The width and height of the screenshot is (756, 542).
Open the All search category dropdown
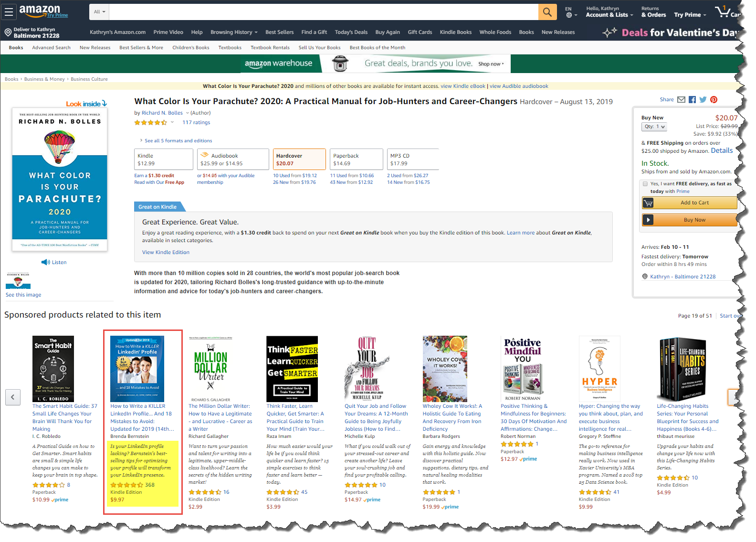pyautogui.click(x=99, y=12)
